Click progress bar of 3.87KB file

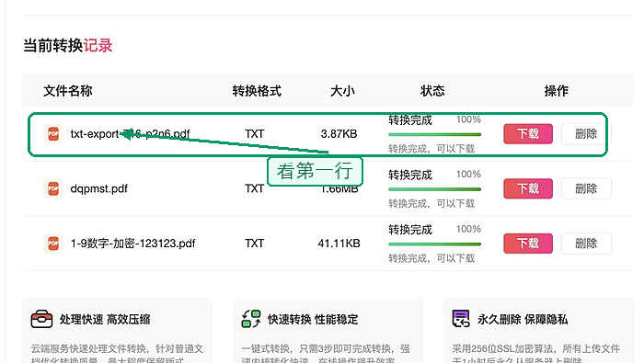434,134
